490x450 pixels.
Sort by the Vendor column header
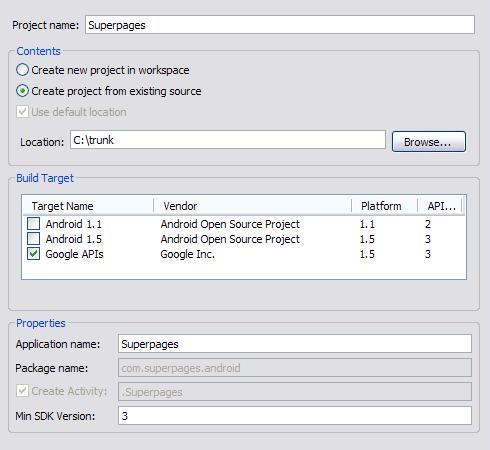(252, 206)
